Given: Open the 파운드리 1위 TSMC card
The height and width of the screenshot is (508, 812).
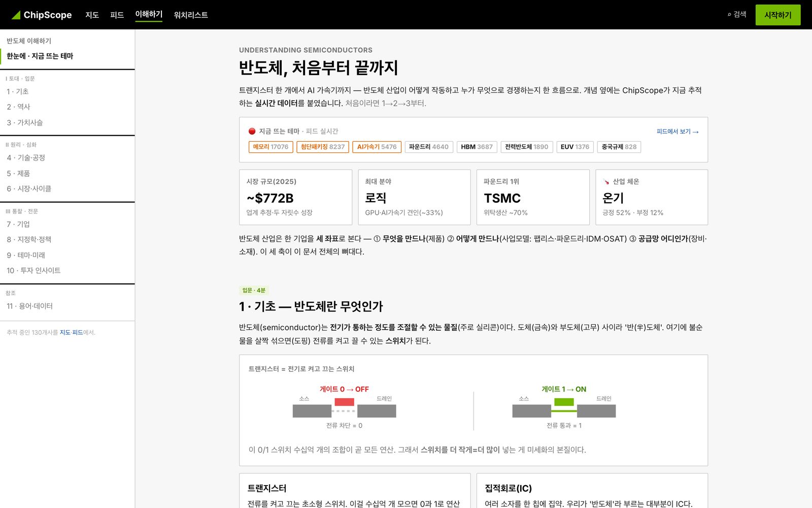Looking at the screenshot, I should click(533, 197).
